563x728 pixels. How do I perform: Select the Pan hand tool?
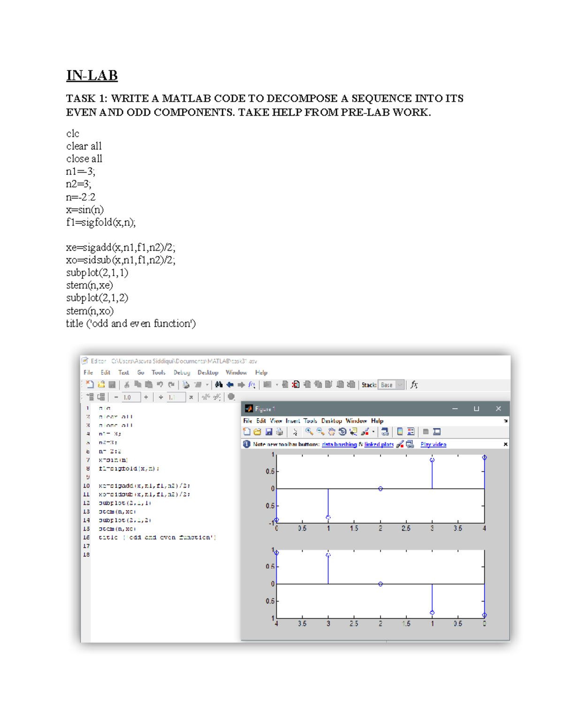[332, 432]
